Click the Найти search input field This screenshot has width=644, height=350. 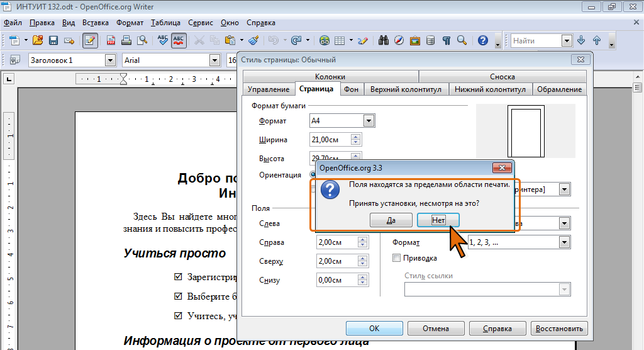[536, 41]
